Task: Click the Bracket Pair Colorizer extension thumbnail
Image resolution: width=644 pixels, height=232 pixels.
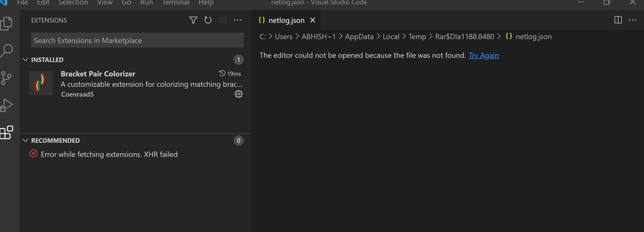Action: pyautogui.click(x=41, y=83)
